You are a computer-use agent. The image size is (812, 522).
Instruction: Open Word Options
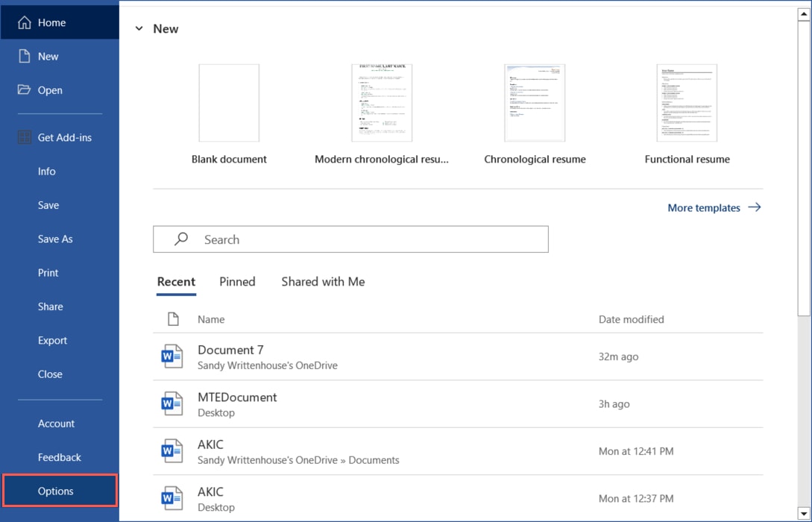[55, 491]
